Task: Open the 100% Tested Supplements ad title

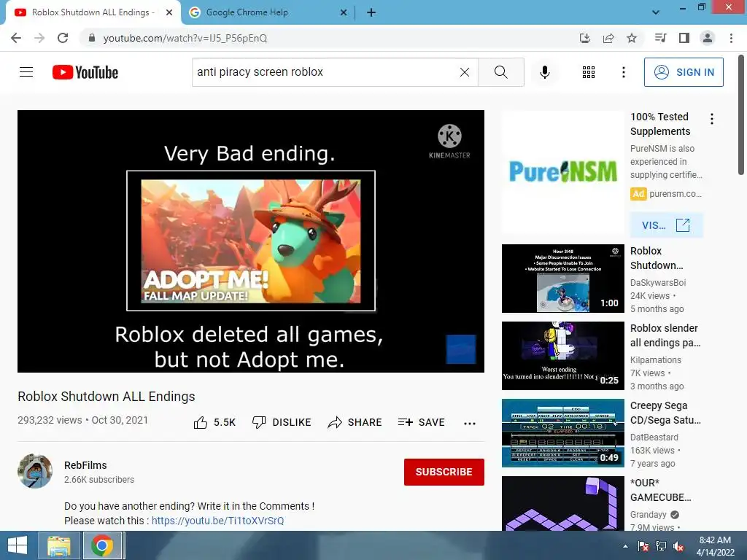Action: point(659,124)
